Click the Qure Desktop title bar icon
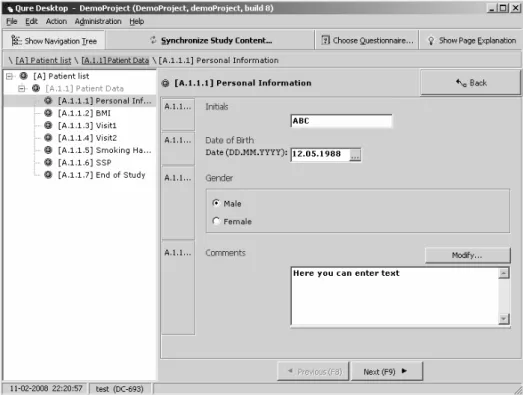 10,9
